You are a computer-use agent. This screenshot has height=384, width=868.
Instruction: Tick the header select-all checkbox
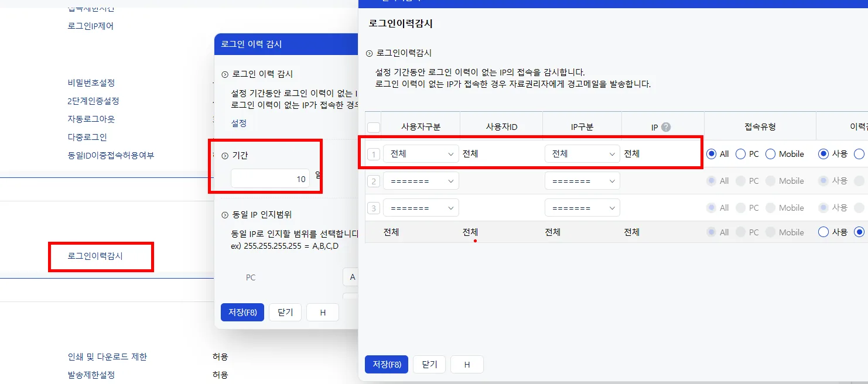coord(373,128)
